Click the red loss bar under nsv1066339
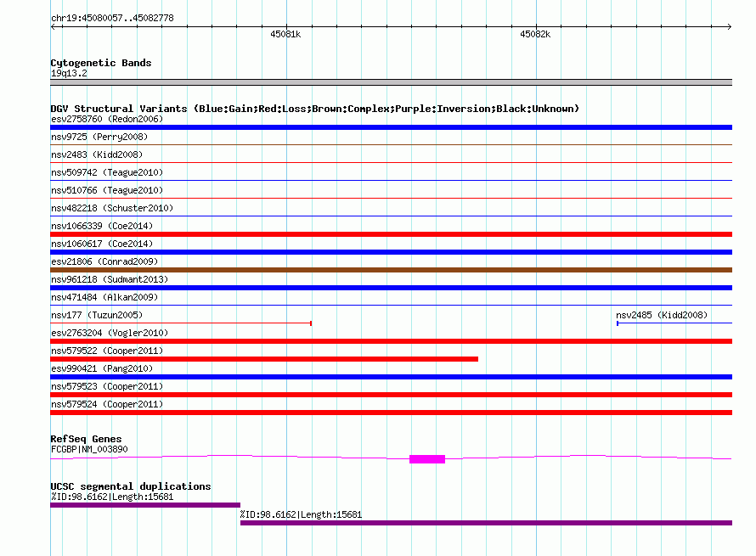This screenshot has width=756, height=556. [391, 234]
